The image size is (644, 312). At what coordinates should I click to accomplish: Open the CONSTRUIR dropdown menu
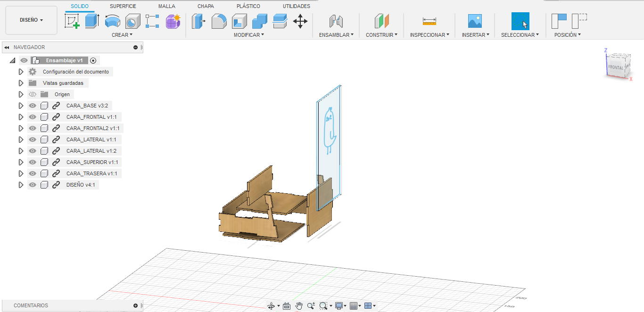382,35
